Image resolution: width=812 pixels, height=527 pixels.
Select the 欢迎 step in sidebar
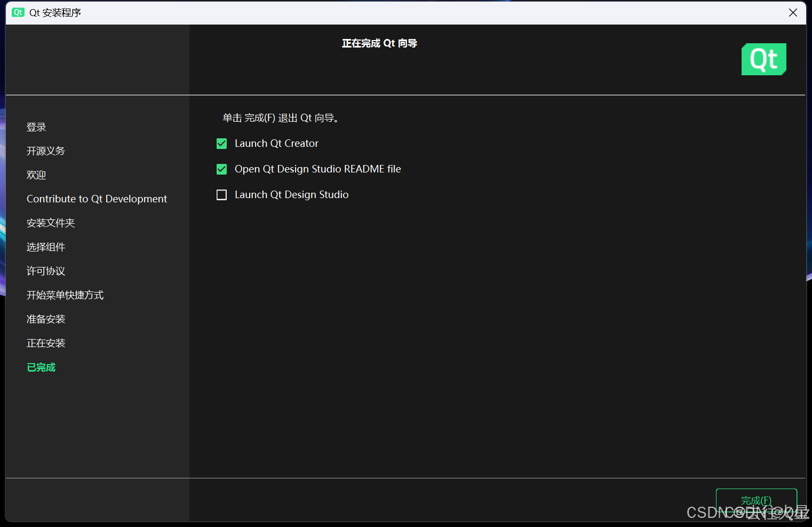pyautogui.click(x=36, y=175)
